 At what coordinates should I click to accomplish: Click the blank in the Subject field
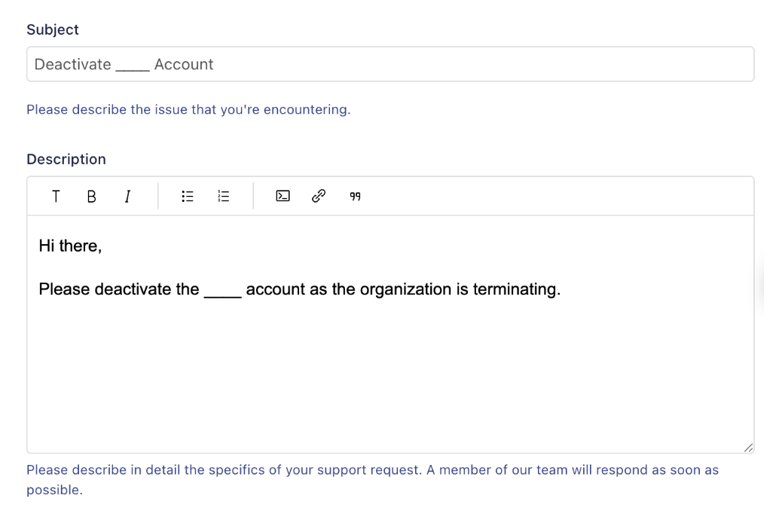[133, 66]
